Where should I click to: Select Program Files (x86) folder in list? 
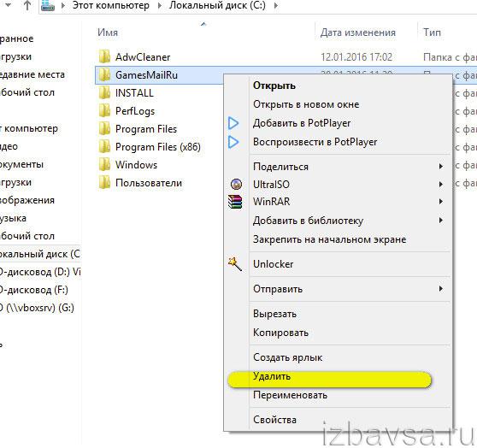coord(150,147)
